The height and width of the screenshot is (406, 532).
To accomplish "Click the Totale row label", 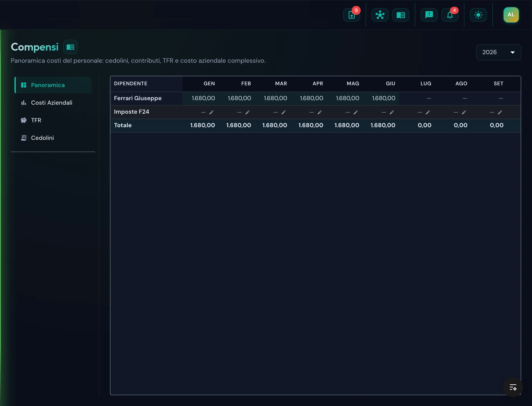I will pyautogui.click(x=123, y=125).
